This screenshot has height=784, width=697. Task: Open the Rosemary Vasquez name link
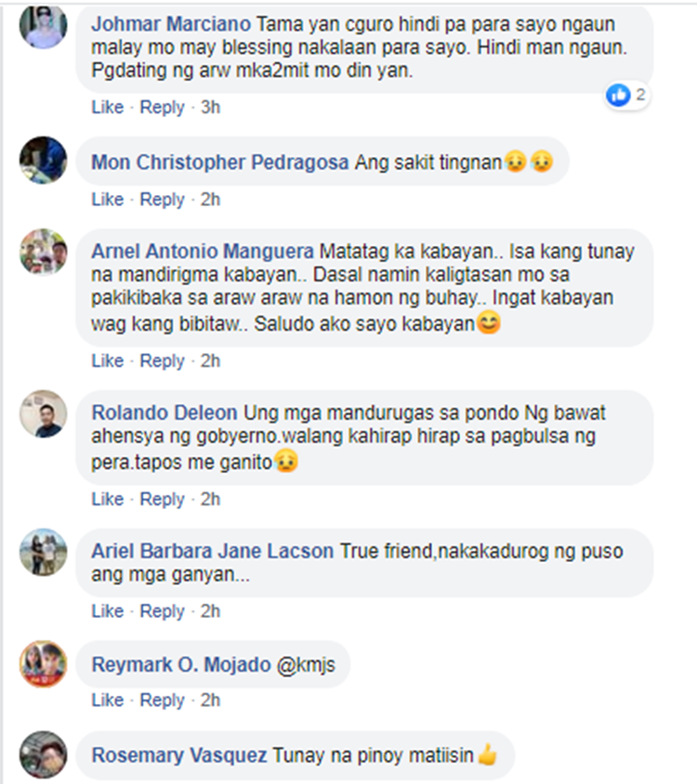coord(179,755)
